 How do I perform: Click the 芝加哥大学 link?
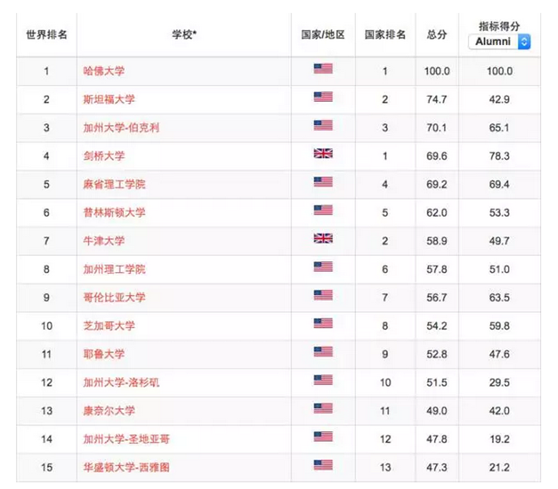109,326
